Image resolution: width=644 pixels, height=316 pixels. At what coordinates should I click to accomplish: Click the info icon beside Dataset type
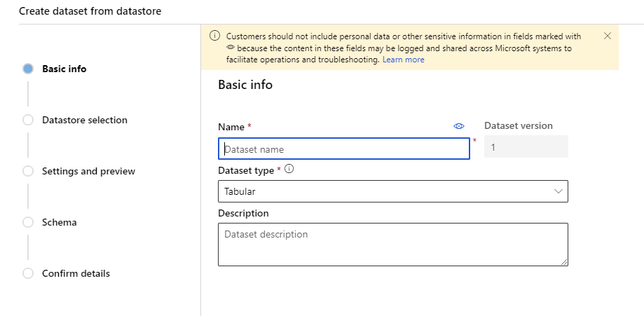click(x=289, y=168)
